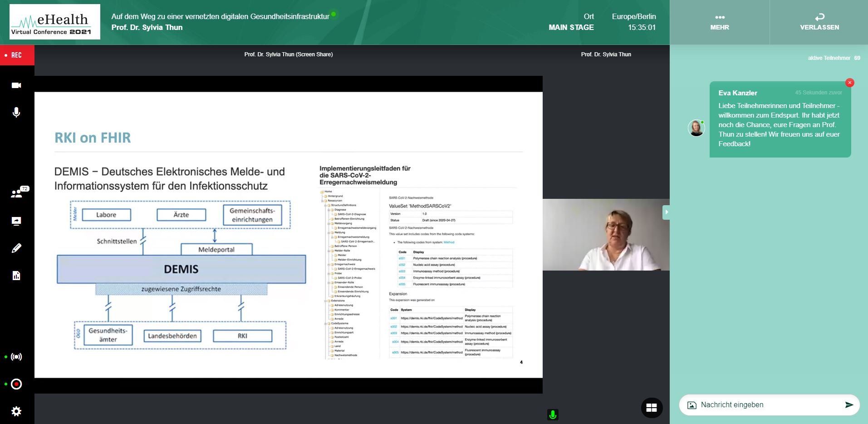
Task: Start screen sharing from the sidebar
Action: tap(16, 221)
